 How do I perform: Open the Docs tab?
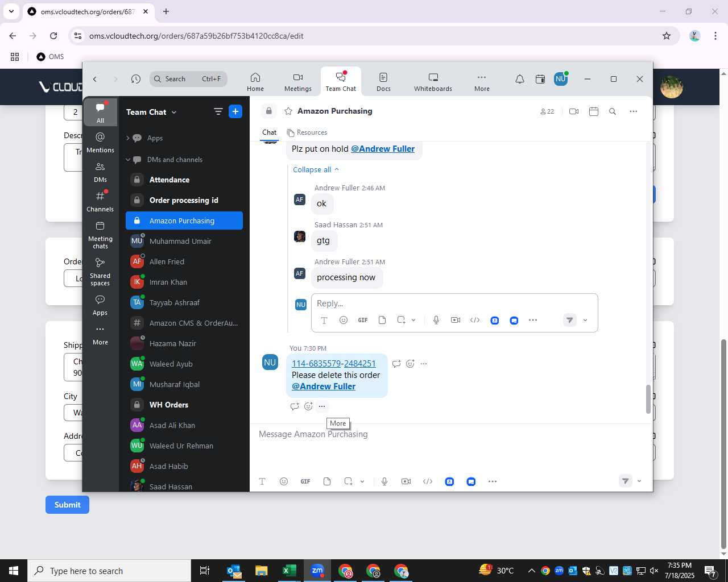point(383,82)
